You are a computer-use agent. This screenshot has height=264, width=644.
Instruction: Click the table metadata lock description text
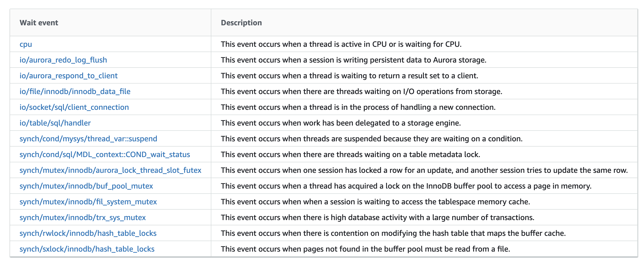350,154
